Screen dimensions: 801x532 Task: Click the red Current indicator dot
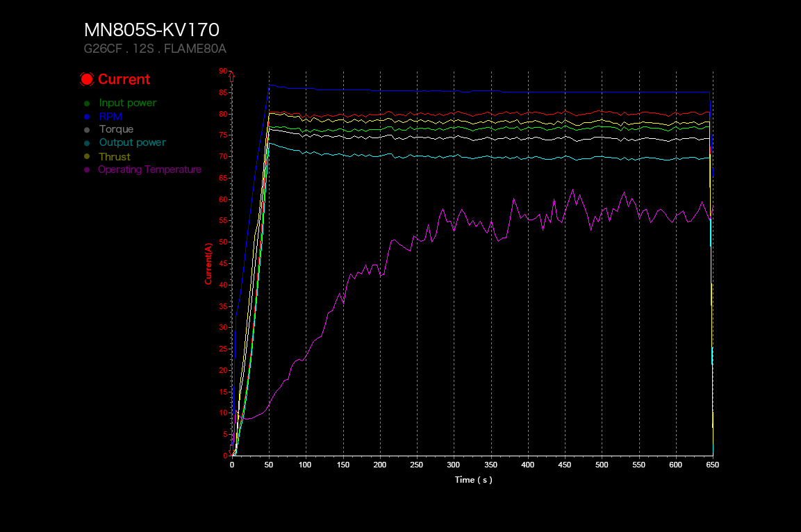pos(87,79)
